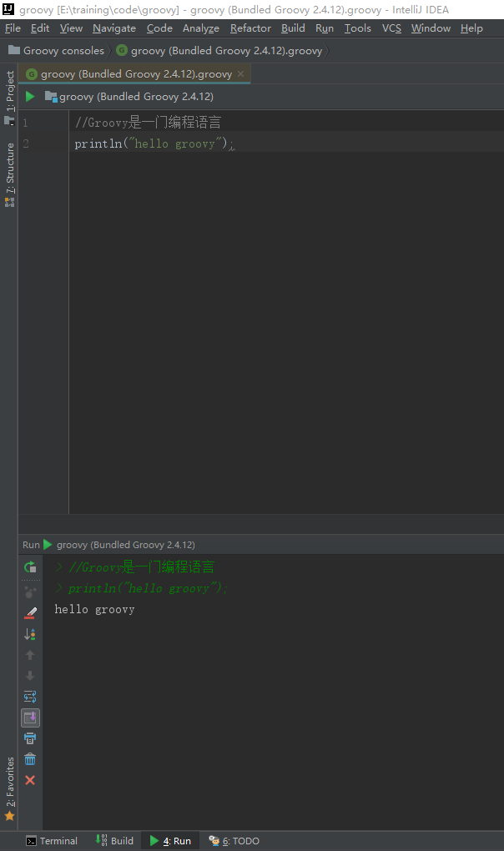
Task: Open the Build tool window
Action: coord(114,841)
